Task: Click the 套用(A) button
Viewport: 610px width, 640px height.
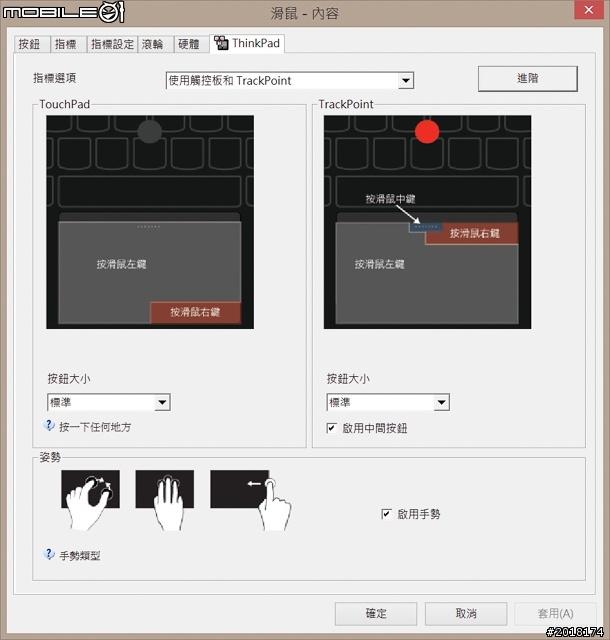Action: click(555, 613)
